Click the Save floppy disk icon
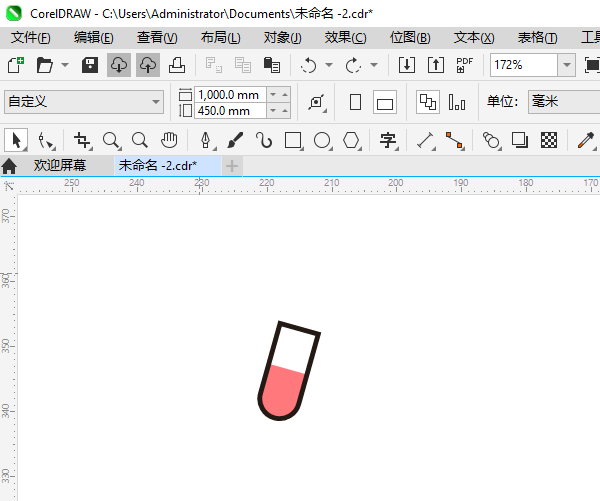This screenshot has height=501, width=600. [x=90, y=65]
